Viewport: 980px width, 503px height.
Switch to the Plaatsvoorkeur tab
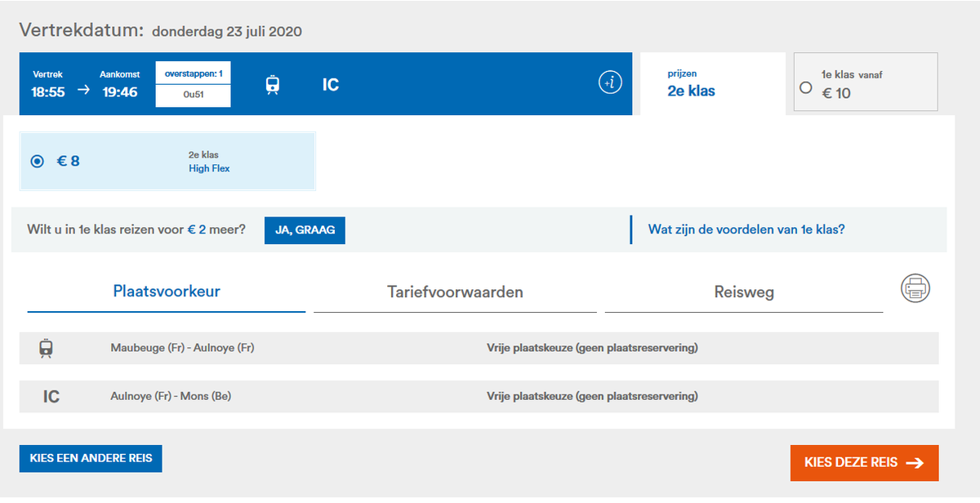pos(165,291)
